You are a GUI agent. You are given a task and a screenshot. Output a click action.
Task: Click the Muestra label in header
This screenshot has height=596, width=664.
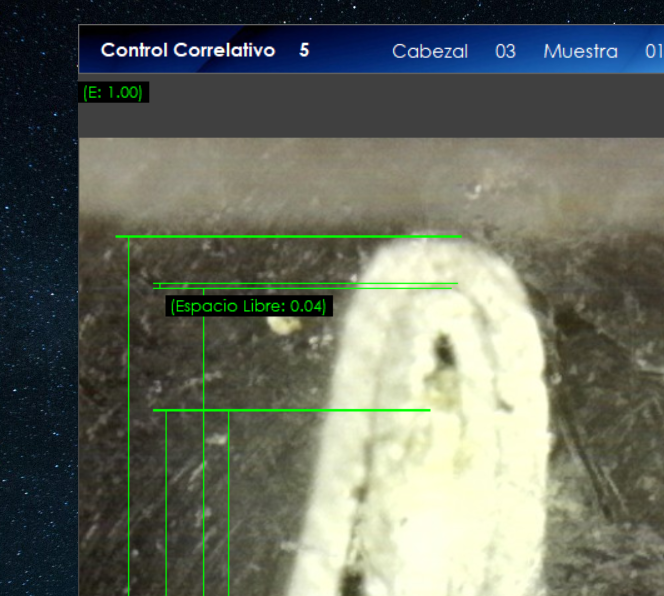580,51
